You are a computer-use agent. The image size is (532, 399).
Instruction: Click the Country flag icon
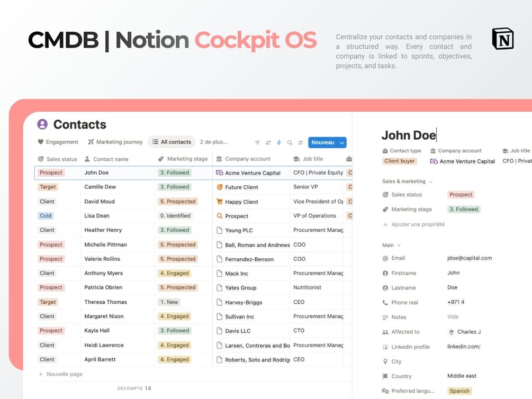point(385,376)
